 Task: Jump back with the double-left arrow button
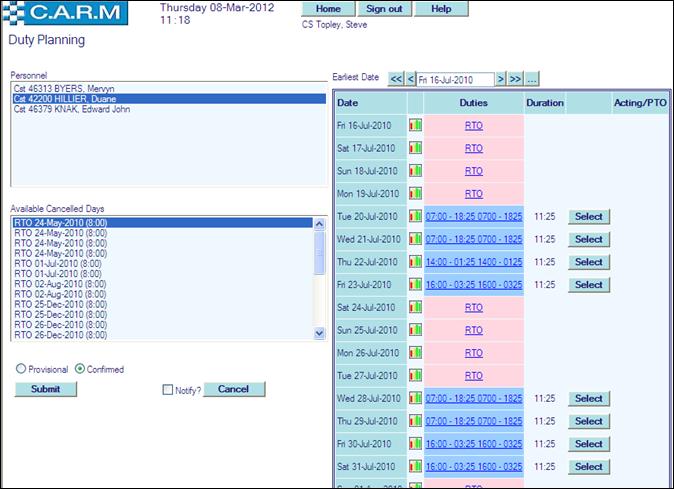click(x=396, y=79)
